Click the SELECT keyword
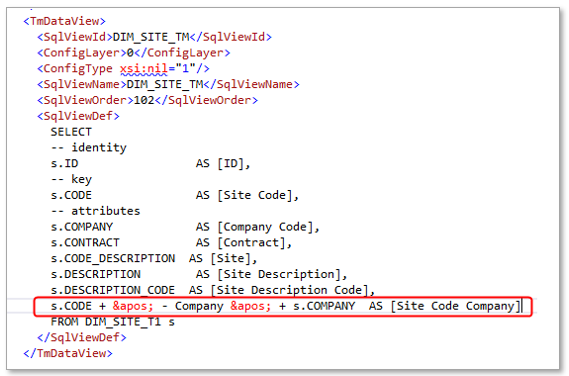The width and height of the screenshot is (569, 376). tap(71, 132)
